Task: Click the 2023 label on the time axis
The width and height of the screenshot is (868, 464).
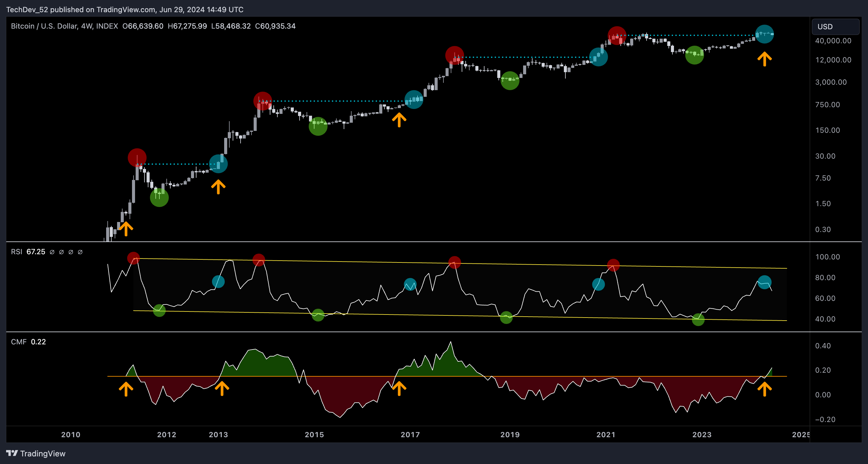Action: [702, 435]
